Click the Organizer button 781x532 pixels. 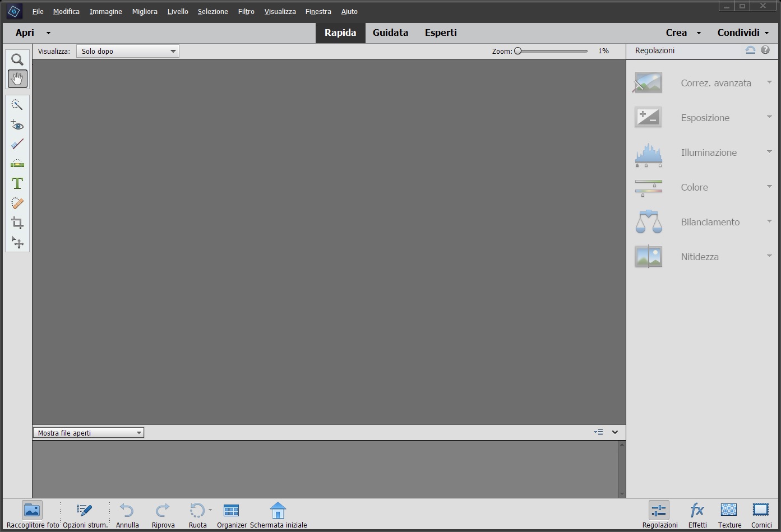[232, 515]
